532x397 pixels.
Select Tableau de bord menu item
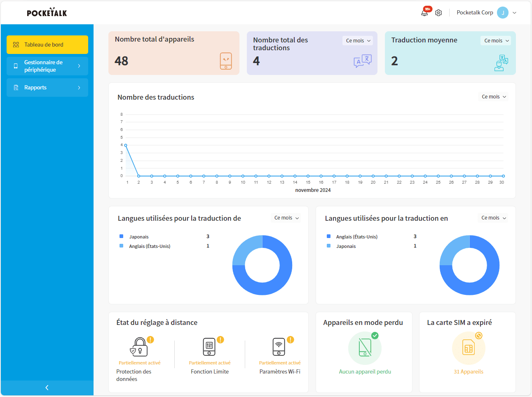tap(47, 44)
